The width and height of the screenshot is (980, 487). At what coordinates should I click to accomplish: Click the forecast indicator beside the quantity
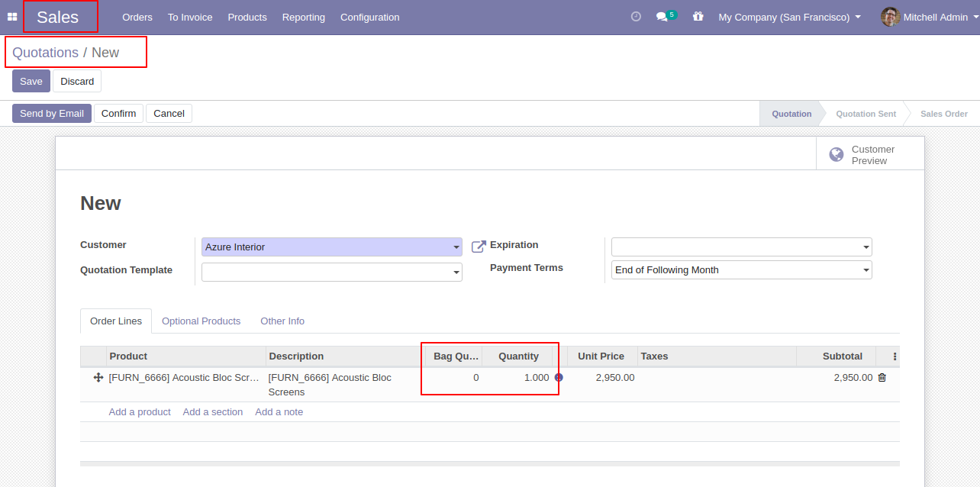tap(559, 377)
